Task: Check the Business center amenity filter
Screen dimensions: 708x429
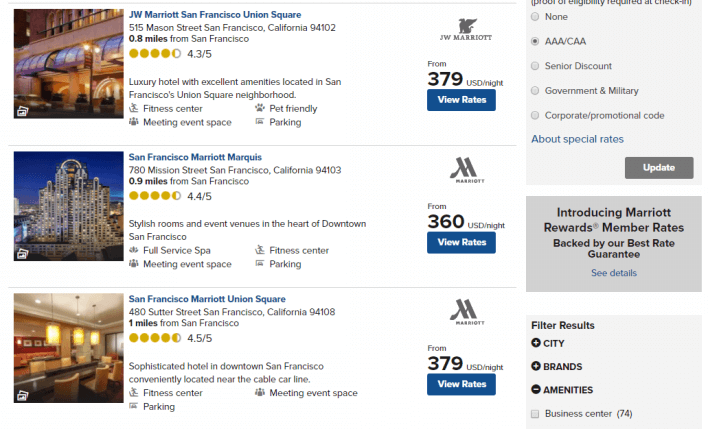Action: 536,413
